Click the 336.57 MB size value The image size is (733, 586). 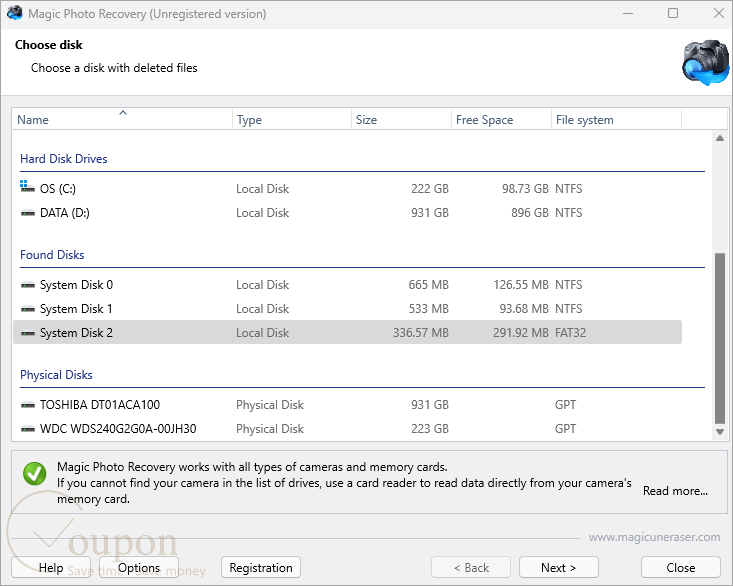tap(421, 333)
